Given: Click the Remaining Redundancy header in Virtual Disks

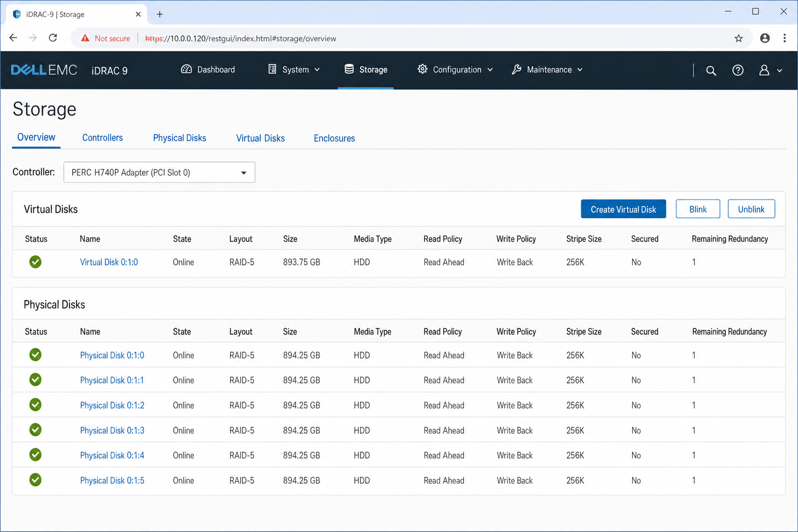Looking at the screenshot, I should pos(729,239).
